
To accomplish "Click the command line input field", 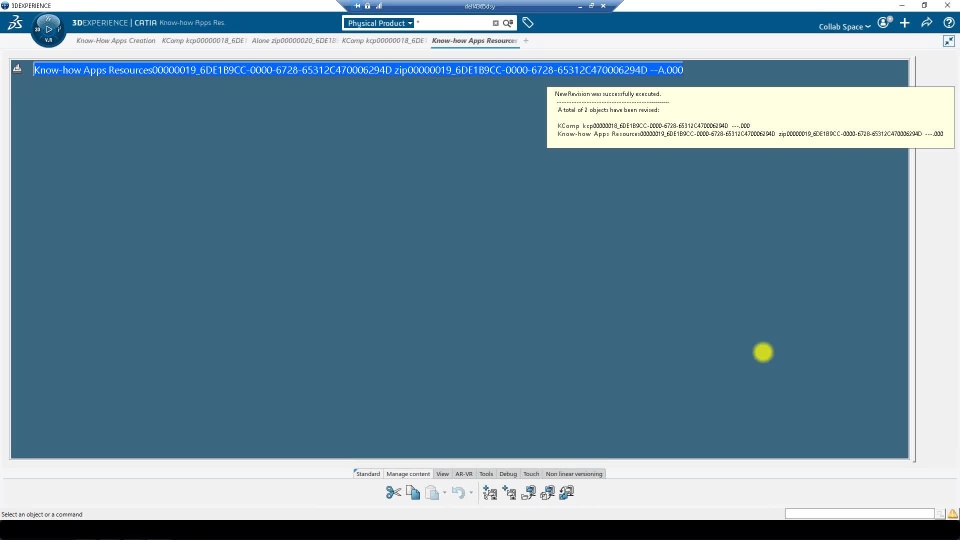I will click(x=860, y=514).
